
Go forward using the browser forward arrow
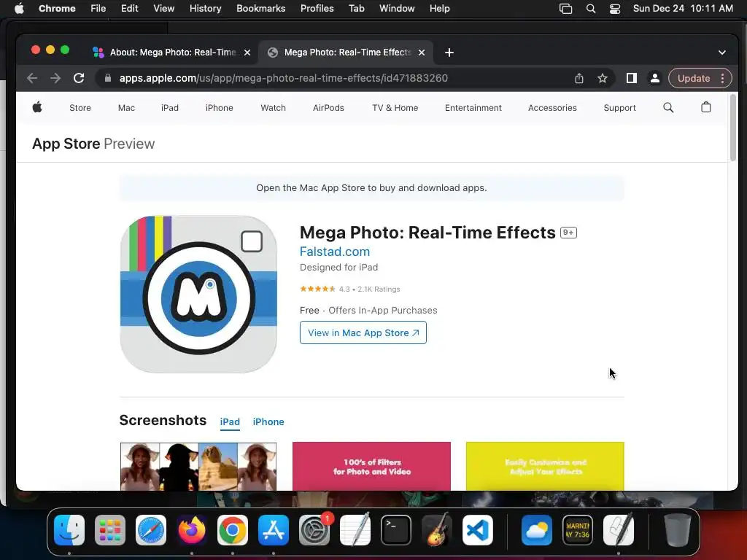[55, 78]
